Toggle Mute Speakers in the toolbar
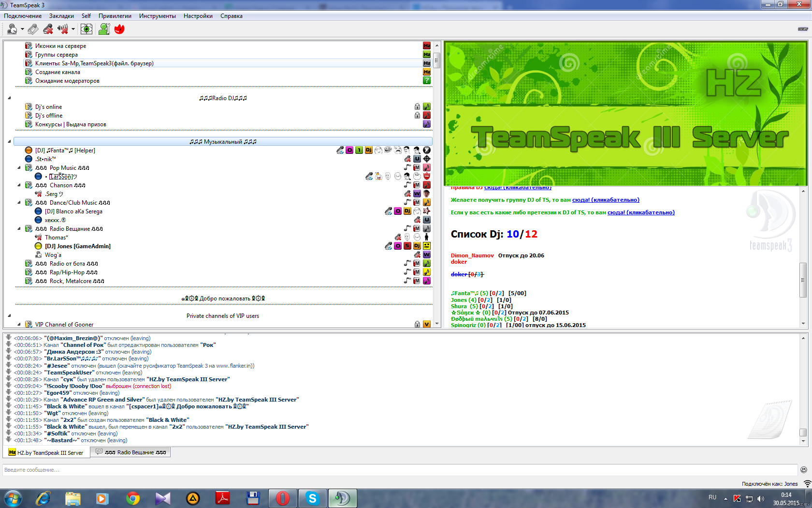This screenshot has height=508, width=812. point(63,30)
